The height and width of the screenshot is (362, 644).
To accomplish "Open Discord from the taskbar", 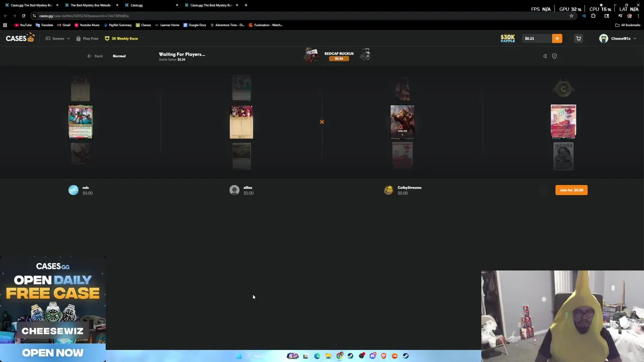I will (373, 356).
